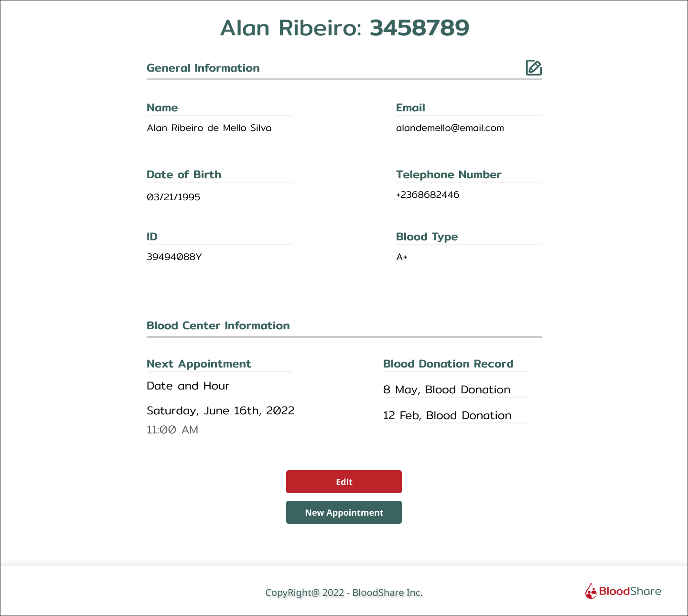Click the date of birth 03/21/1995
The width and height of the screenshot is (688, 616).
(173, 197)
